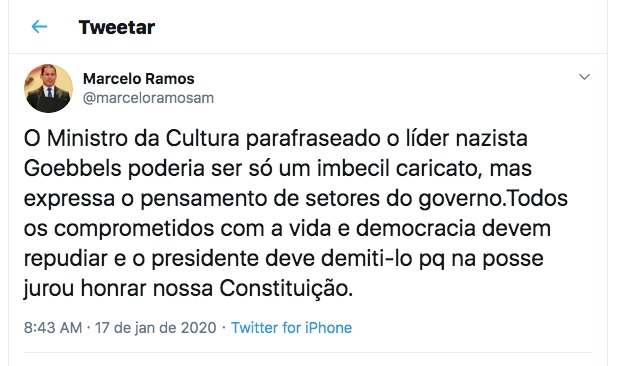This screenshot has height=366, width=626.
Task: Open the @marceloramosam handle profile
Action: point(148,98)
